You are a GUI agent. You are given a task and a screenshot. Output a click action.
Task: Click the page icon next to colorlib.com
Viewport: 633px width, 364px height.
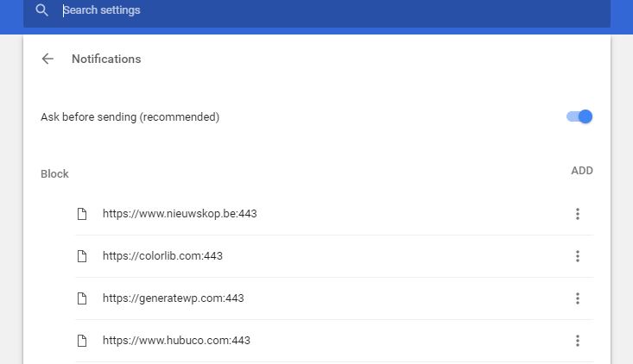[x=82, y=256]
